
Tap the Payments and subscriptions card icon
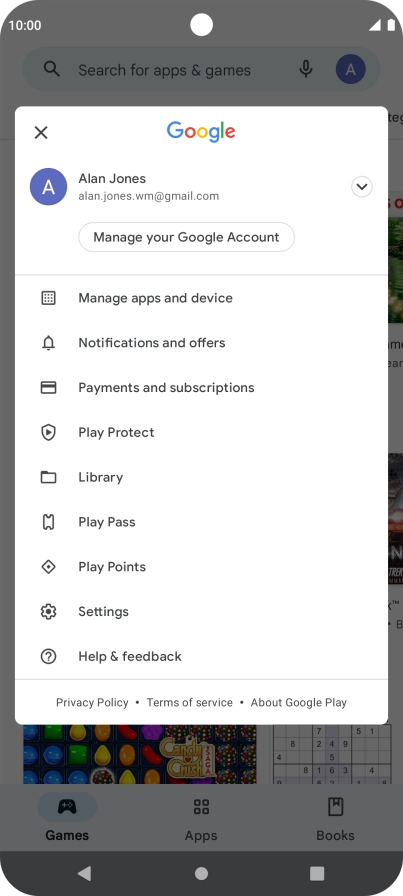(49, 387)
